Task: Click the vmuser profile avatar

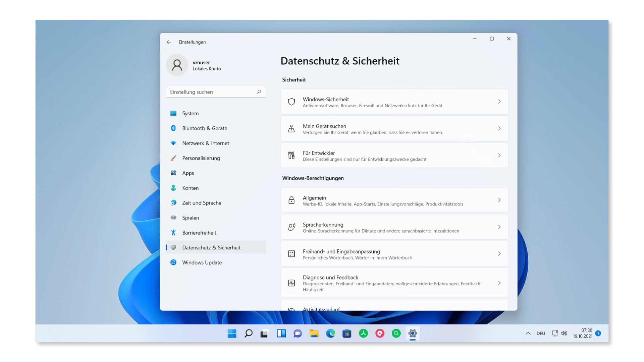Action: [177, 65]
